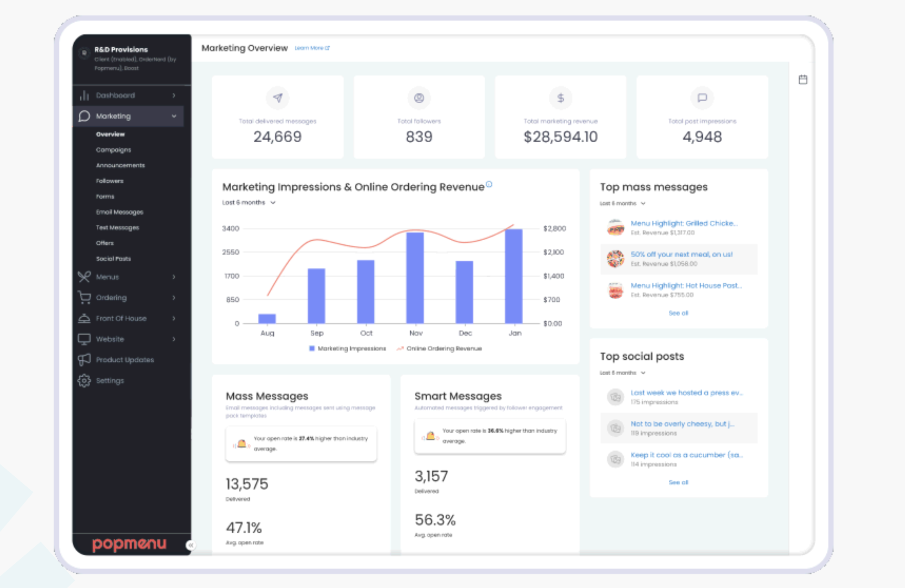Click the calendar date picker icon

click(803, 80)
